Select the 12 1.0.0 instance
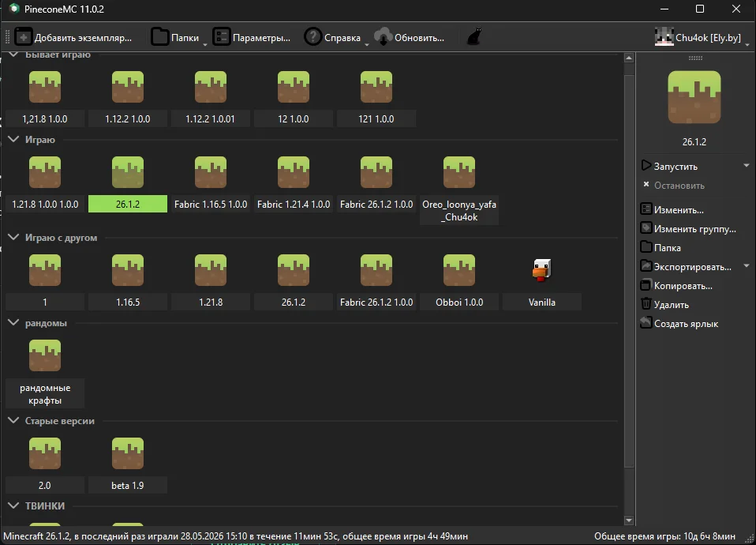756x545 pixels. tap(294, 98)
